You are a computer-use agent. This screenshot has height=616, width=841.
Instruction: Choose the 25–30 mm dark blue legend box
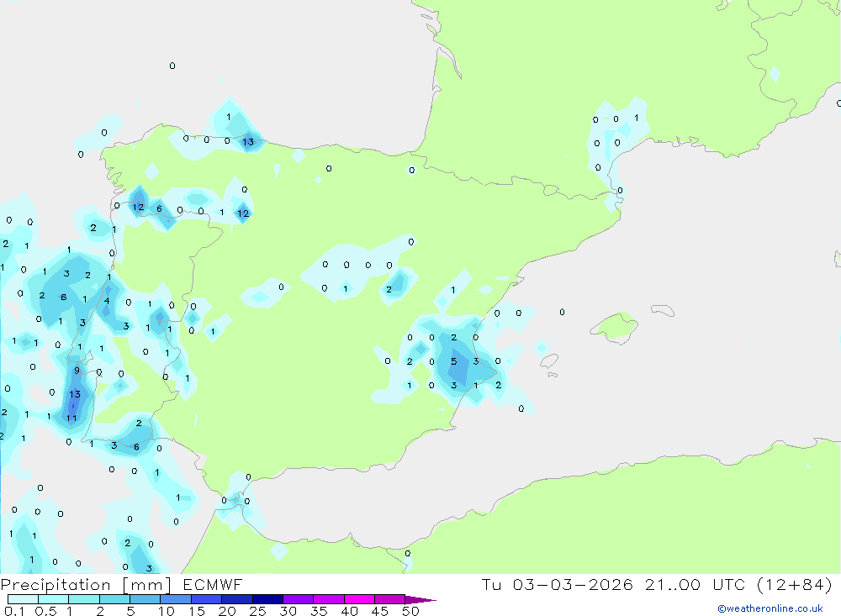[x=267, y=599]
